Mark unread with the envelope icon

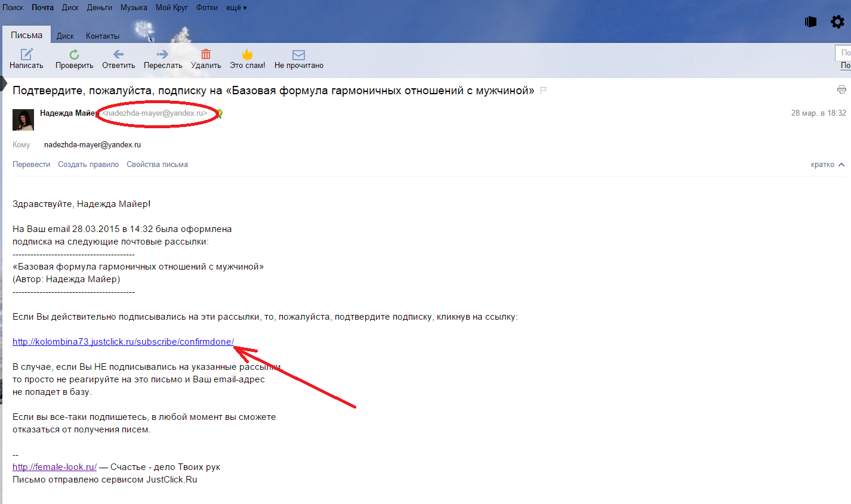click(298, 55)
